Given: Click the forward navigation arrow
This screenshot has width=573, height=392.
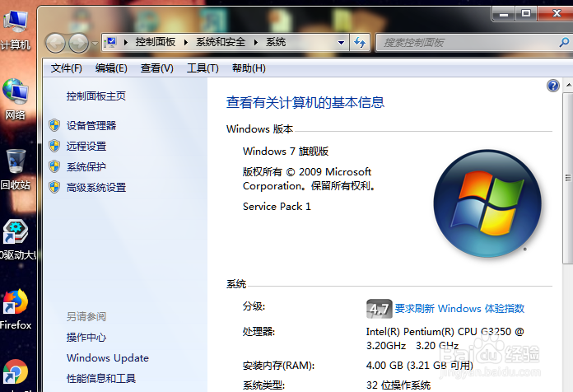Looking at the screenshot, I should [78, 43].
